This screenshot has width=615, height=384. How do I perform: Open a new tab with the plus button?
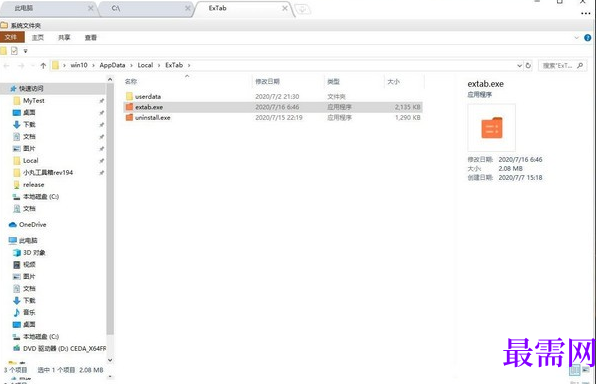point(302,9)
